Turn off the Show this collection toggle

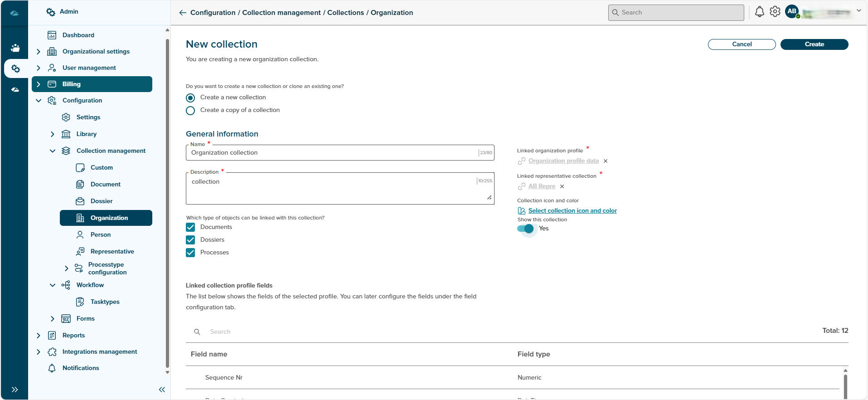pos(526,229)
